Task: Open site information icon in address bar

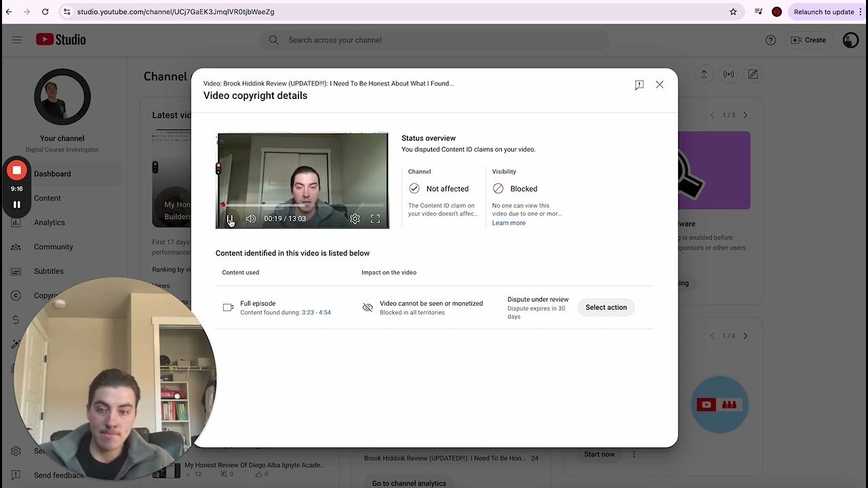Action: pyautogui.click(x=66, y=12)
